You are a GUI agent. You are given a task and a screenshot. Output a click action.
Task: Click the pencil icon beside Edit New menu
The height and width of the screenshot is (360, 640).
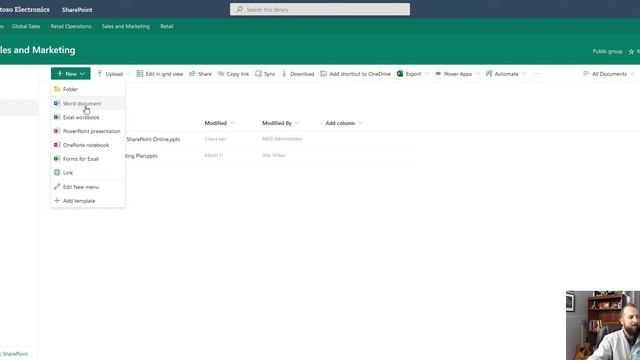[x=57, y=187]
